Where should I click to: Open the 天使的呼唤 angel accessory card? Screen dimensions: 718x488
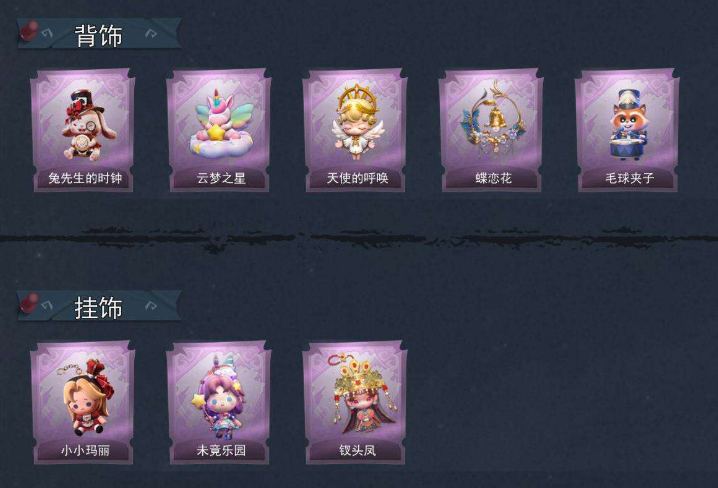[355, 130]
